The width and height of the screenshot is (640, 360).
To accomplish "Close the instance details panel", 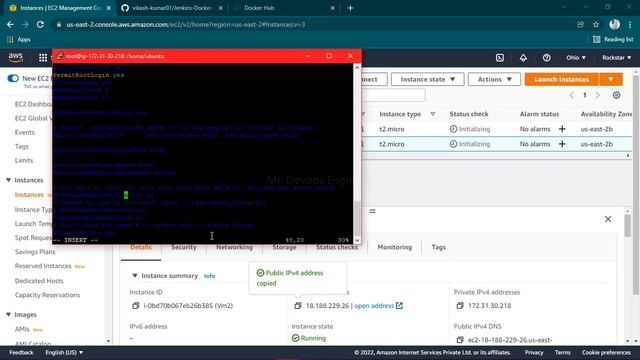I will 608,219.
